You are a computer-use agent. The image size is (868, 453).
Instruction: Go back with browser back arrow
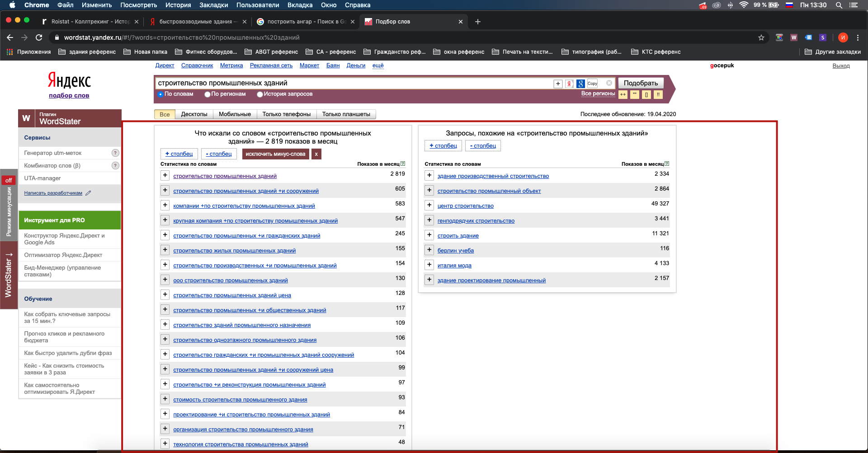(x=10, y=37)
